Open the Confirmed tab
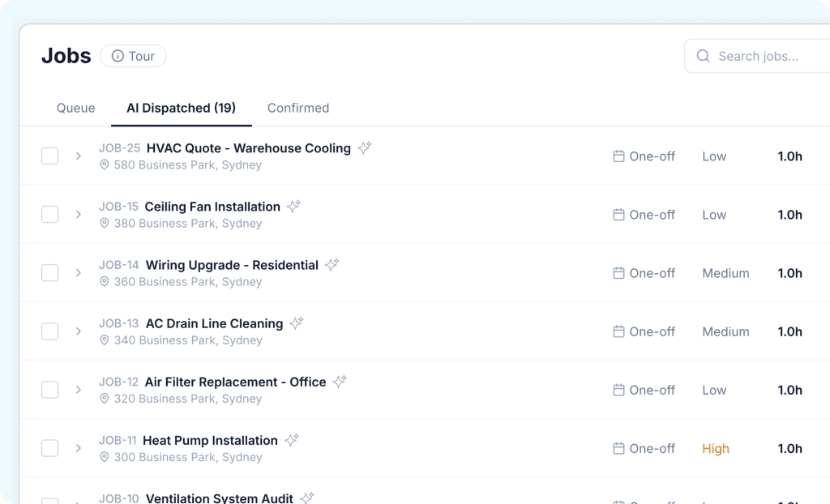The height and width of the screenshot is (504, 830). tap(298, 108)
